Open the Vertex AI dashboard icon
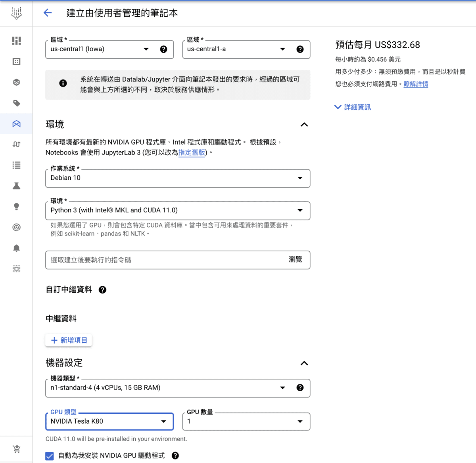The image size is (476, 463). tap(16, 41)
